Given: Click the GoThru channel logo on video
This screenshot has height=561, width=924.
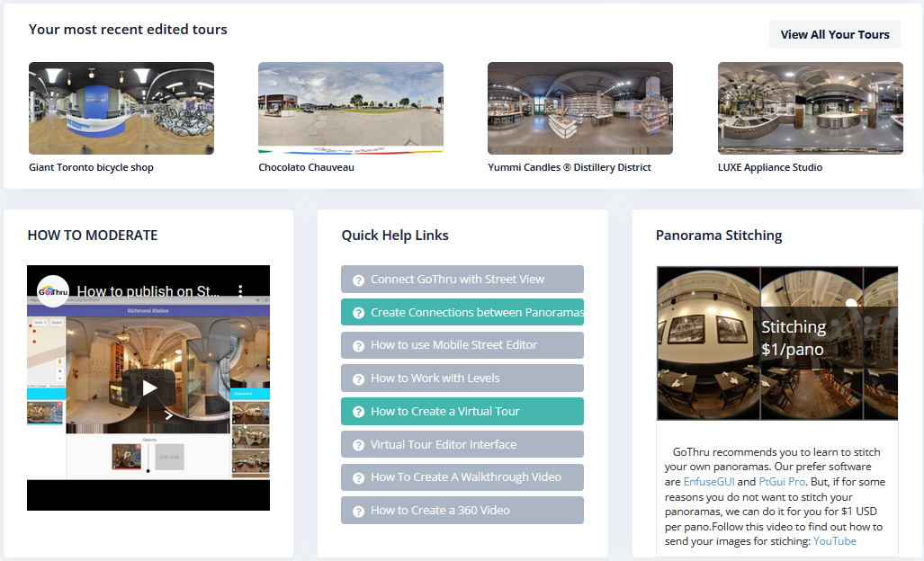Looking at the screenshot, I should [53, 290].
